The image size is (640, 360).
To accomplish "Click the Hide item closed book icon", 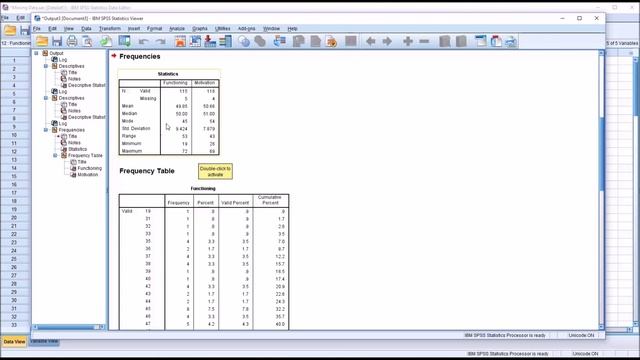I will click(x=461, y=41).
